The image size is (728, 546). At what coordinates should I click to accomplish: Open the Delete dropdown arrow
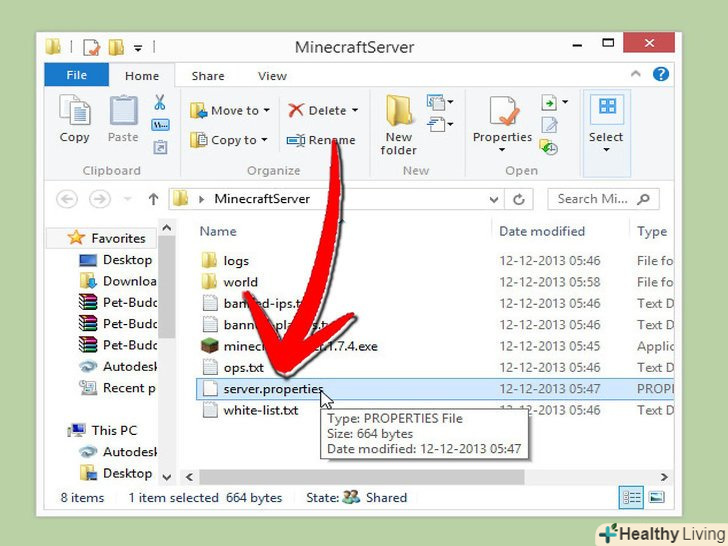pyautogui.click(x=355, y=110)
